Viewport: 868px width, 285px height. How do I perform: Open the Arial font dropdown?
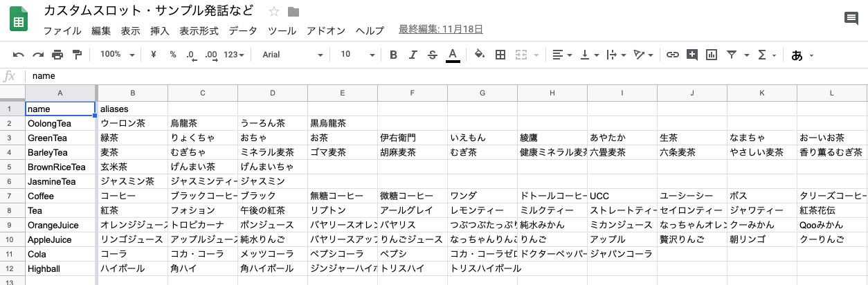(x=292, y=55)
